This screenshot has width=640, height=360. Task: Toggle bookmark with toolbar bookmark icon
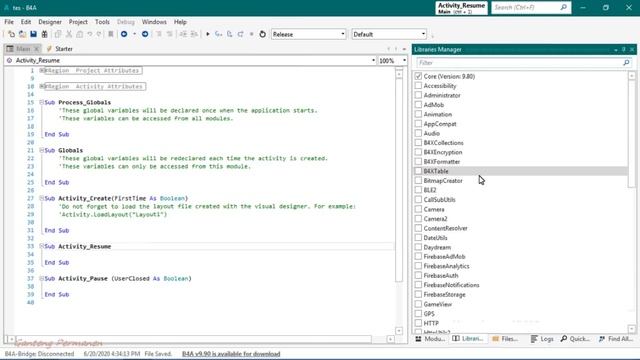click(110, 34)
